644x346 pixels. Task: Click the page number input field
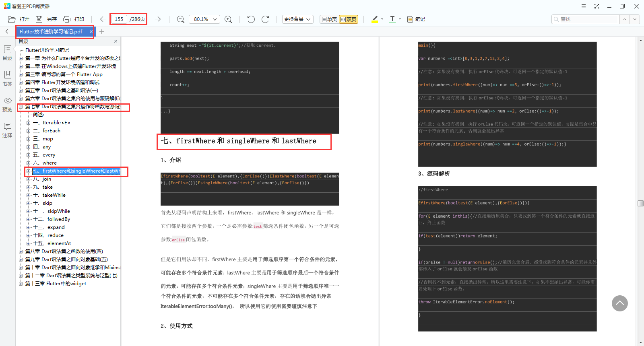119,19
